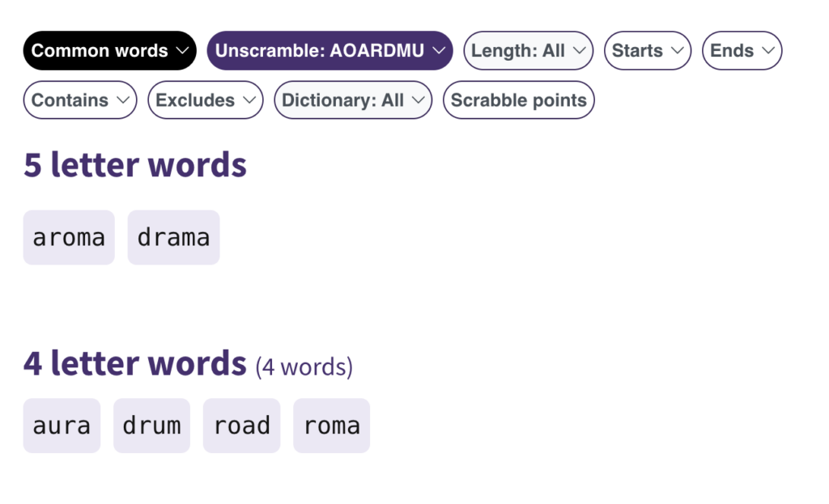Click the chevron arrow beside Contains
829x504 pixels.
[x=122, y=100]
